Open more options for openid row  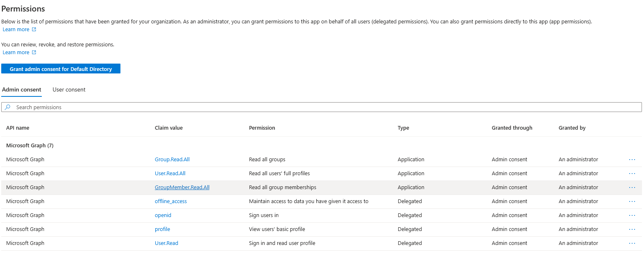click(x=632, y=215)
